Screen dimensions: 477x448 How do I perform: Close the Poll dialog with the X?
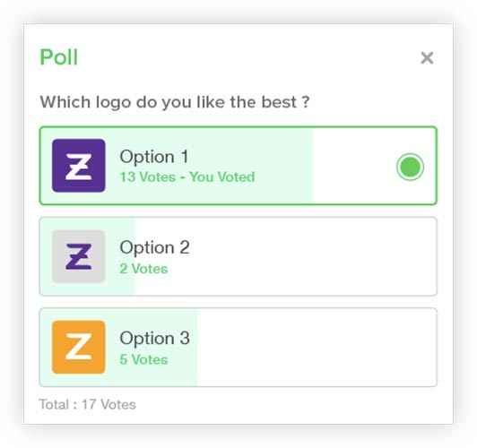(427, 57)
